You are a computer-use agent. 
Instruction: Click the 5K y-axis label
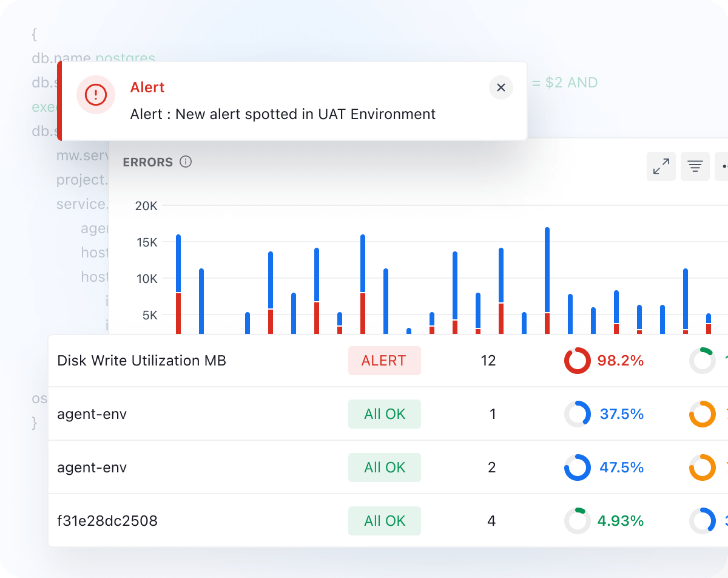(150, 315)
